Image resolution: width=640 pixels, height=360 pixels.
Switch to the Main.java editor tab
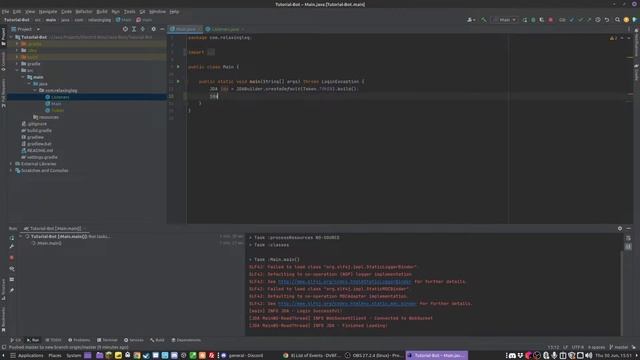(x=185, y=29)
